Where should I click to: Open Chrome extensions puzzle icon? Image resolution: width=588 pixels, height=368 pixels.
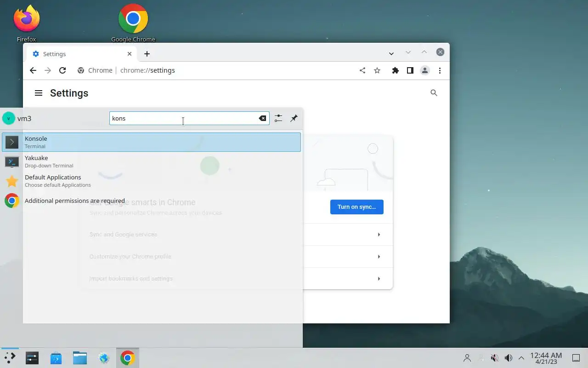tap(395, 70)
